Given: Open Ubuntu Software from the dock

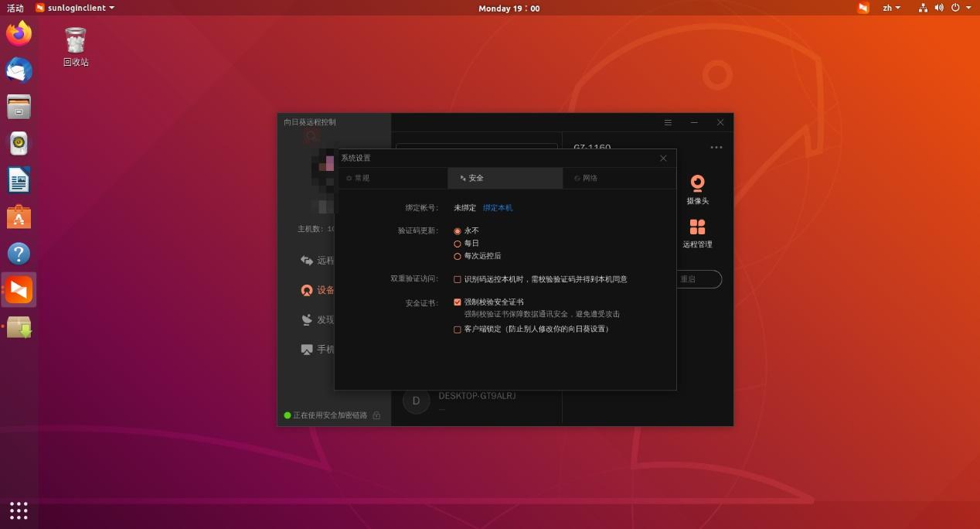Looking at the screenshot, I should (x=19, y=217).
